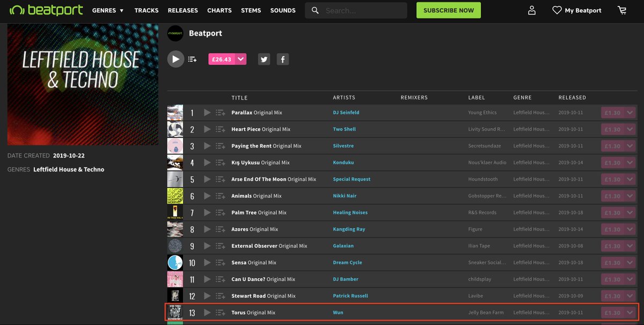Open the TRACKS menu
Viewport: 644px width, 325px height.
point(147,10)
